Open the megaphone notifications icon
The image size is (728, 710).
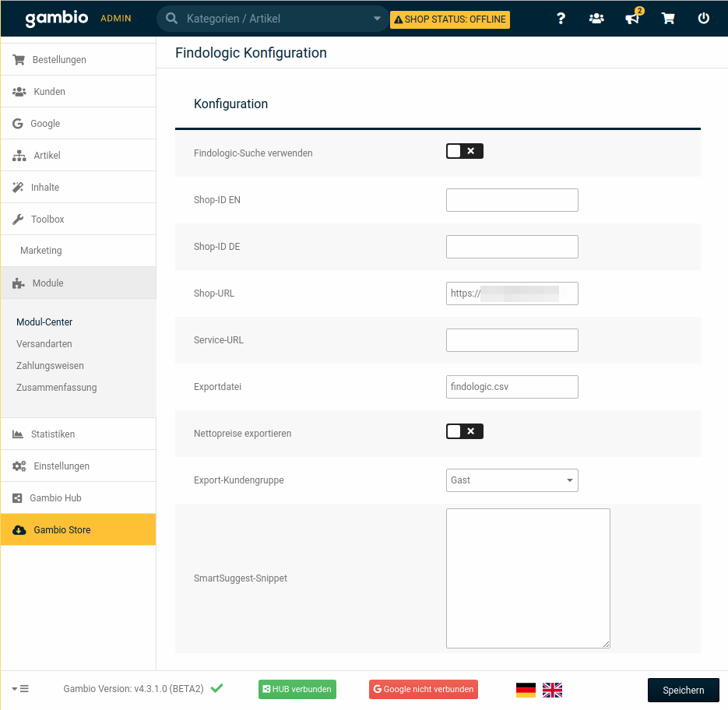[x=632, y=19]
